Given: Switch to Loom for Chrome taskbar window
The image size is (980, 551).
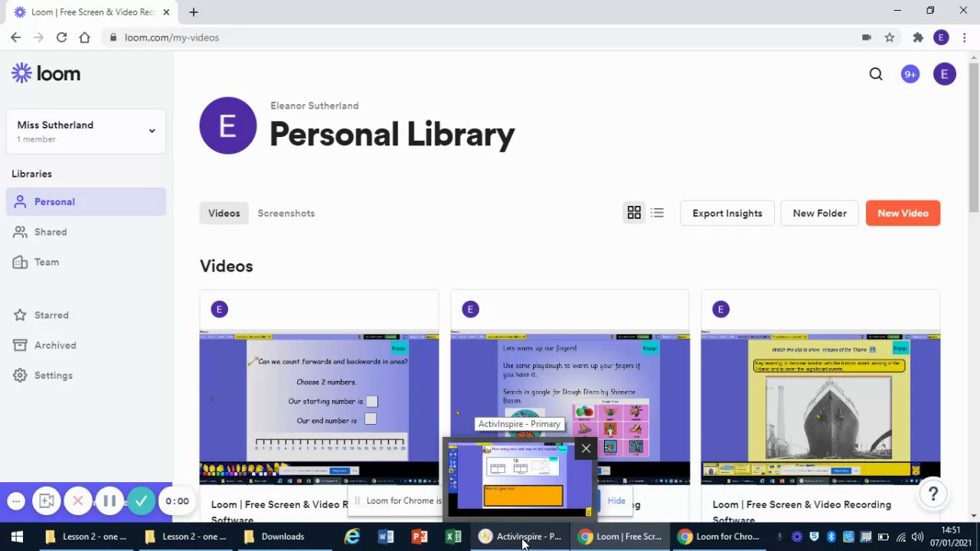Looking at the screenshot, I should (x=721, y=536).
